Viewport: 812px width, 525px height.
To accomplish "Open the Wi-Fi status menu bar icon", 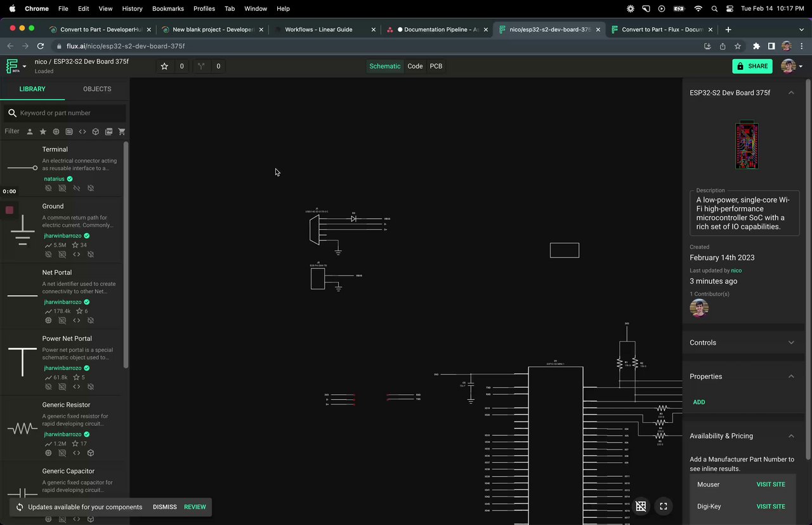I will click(698, 9).
